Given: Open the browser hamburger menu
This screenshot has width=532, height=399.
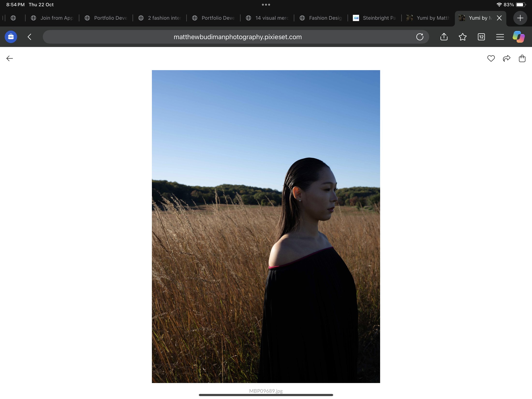Looking at the screenshot, I should (500, 37).
